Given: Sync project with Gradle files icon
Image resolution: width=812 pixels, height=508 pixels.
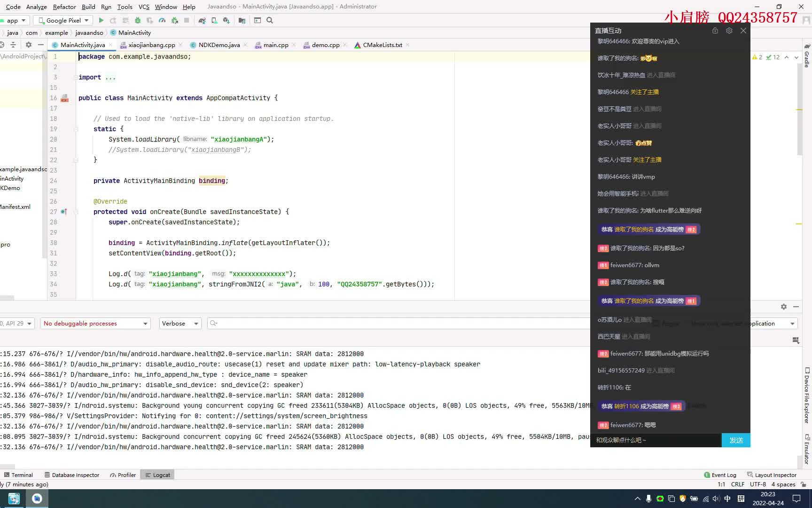Looking at the screenshot, I should [202, 20].
